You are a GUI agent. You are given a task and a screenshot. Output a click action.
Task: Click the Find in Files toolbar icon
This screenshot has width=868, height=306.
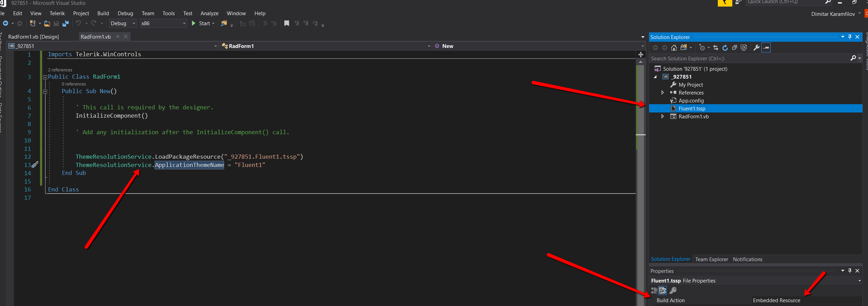pos(224,23)
